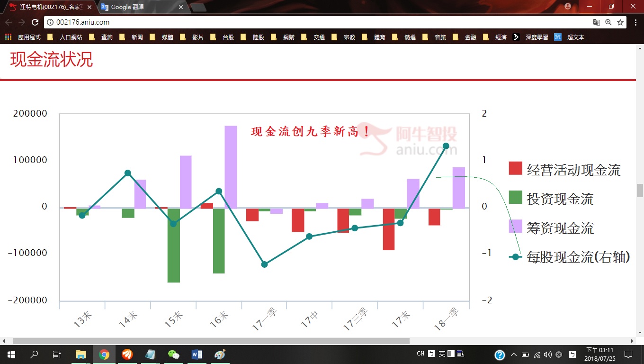Screen dimensions: 644x364
Task: Click the 14末 line data point
Action: [x=128, y=173]
